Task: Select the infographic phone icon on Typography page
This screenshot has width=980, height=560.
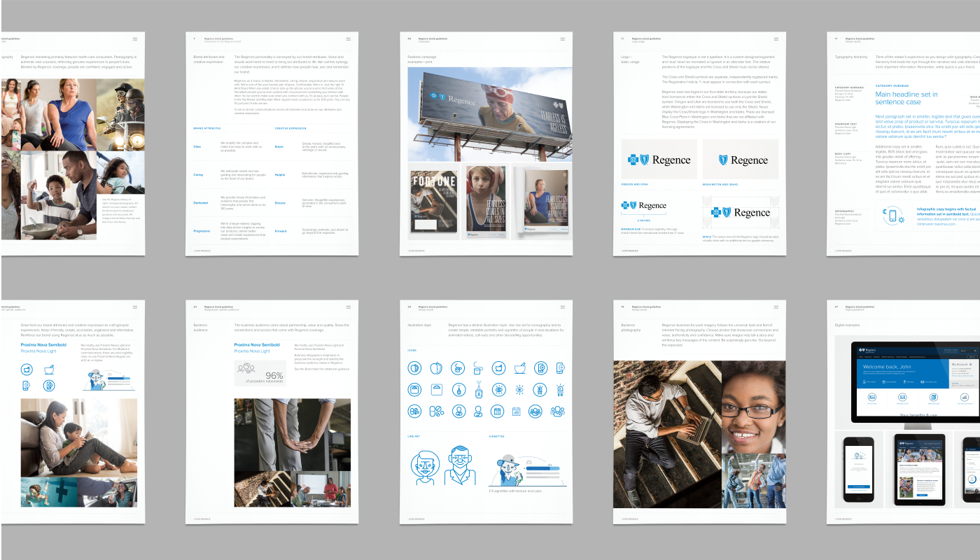Action: pyautogui.click(x=893, y=216)
